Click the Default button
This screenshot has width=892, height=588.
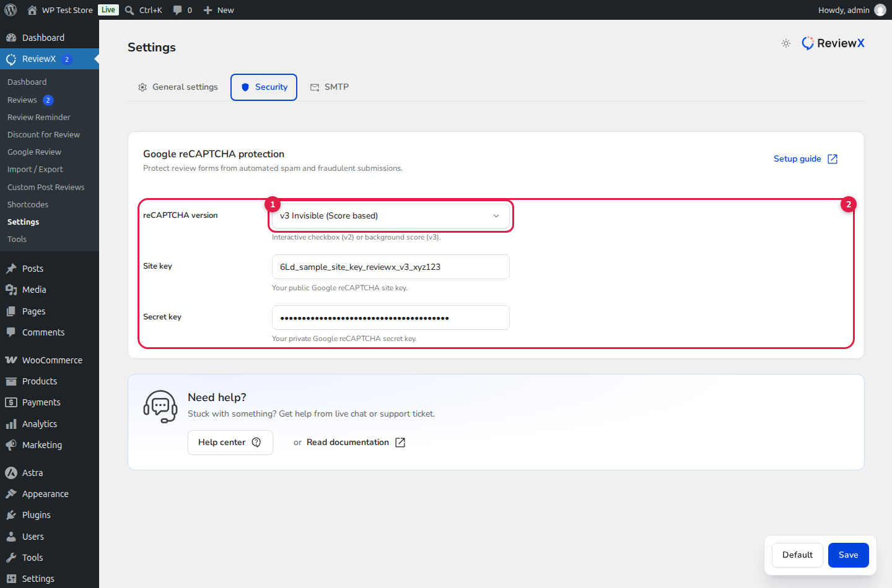797,555
